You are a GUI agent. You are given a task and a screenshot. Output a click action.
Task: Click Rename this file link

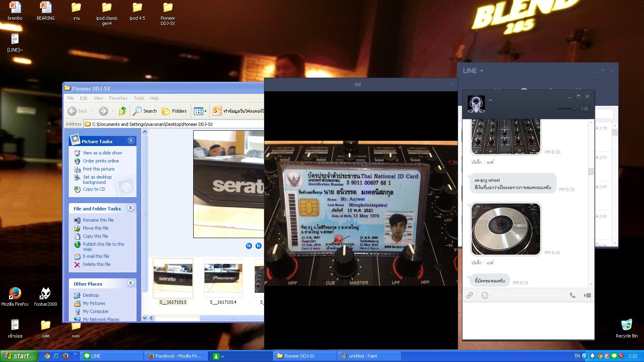[x=98, y=220]
